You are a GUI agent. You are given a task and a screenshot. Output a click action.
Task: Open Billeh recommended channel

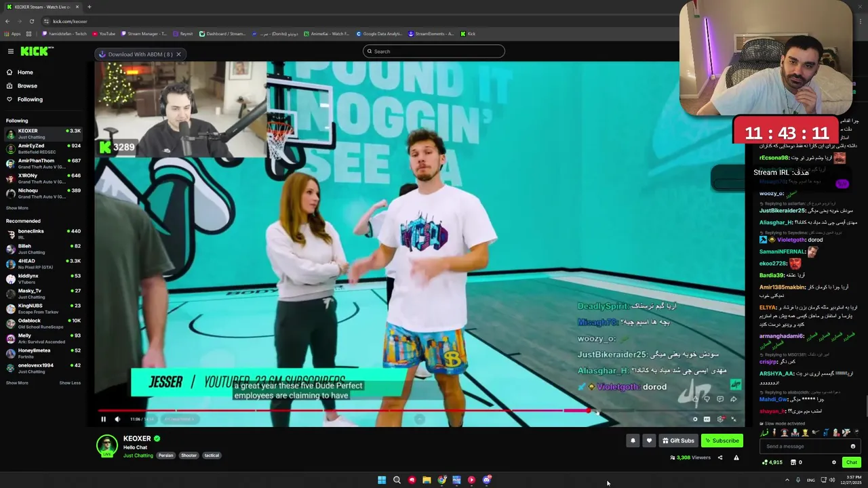[43, 249]
